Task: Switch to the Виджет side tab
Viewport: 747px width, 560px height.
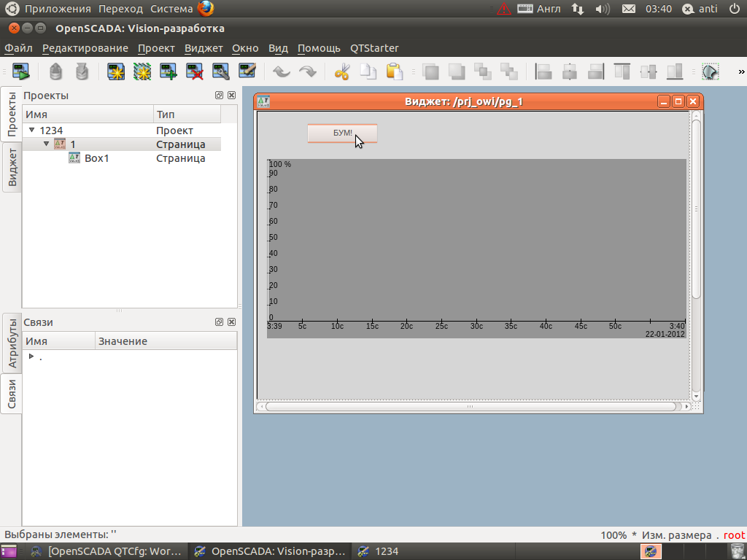Action: coord(12,167)
